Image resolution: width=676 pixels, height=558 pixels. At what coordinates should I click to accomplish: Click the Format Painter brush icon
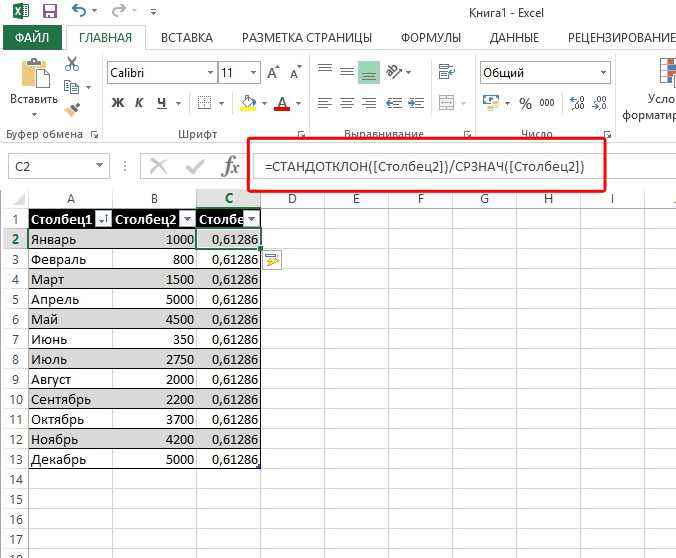72,110
